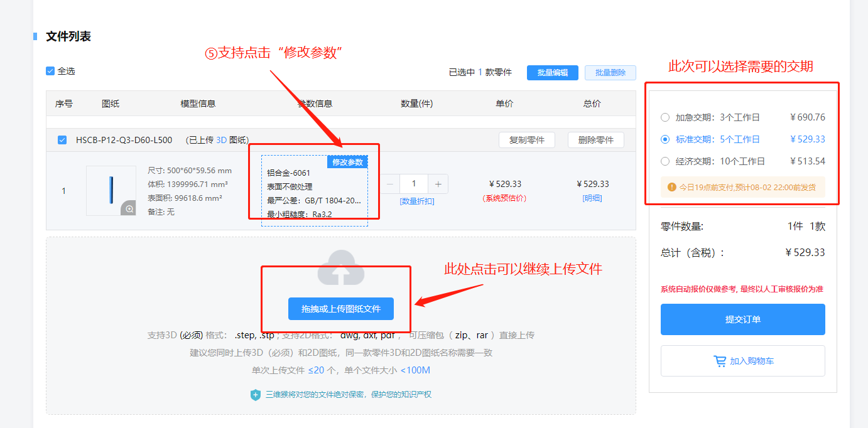The height and width of the screenshot is (428, 868).
Task: Click the magnifier icon on part thumbnail
Action: [x=128, y=208]
